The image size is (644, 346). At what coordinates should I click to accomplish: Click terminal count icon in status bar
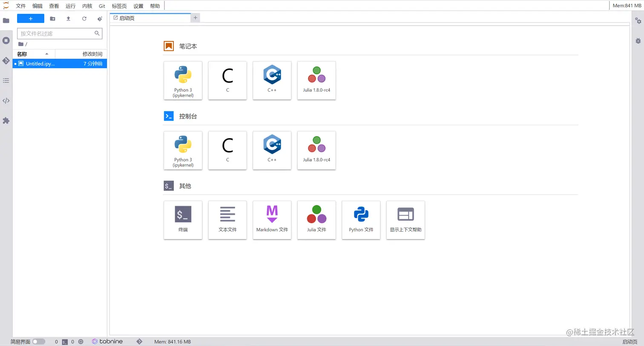65,342
